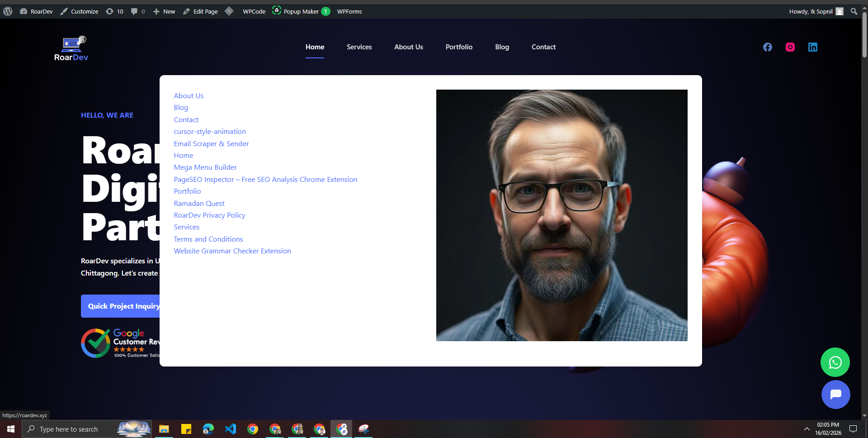
Task: Click the WordPress logo in admin bar
Action: [x=8, y=11]
